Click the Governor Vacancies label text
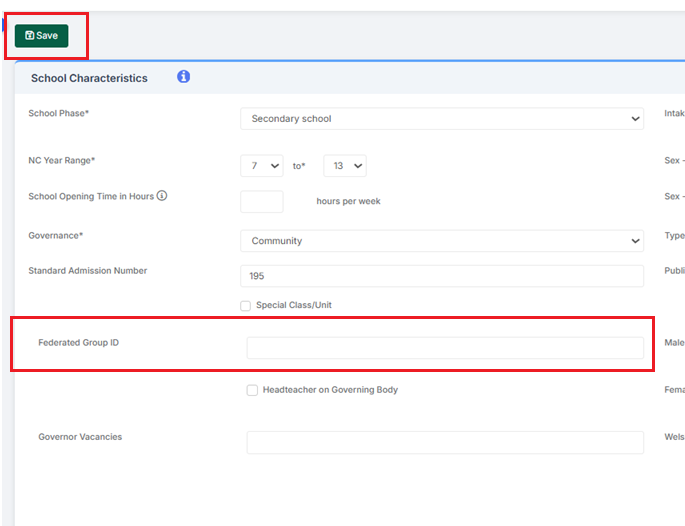Viewport: 685px width, 526px height. [80, 437]
